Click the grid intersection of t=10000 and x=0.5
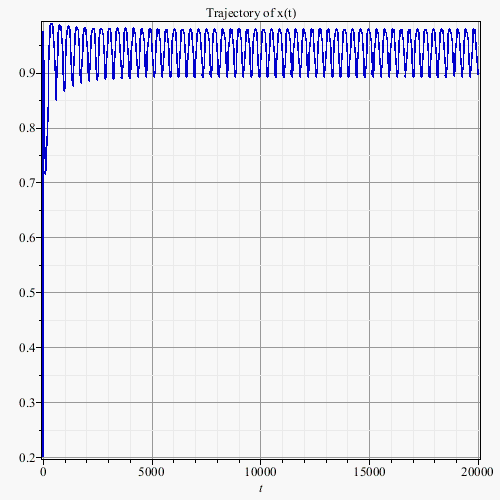 pyautogui.click(x=261, y=293)
